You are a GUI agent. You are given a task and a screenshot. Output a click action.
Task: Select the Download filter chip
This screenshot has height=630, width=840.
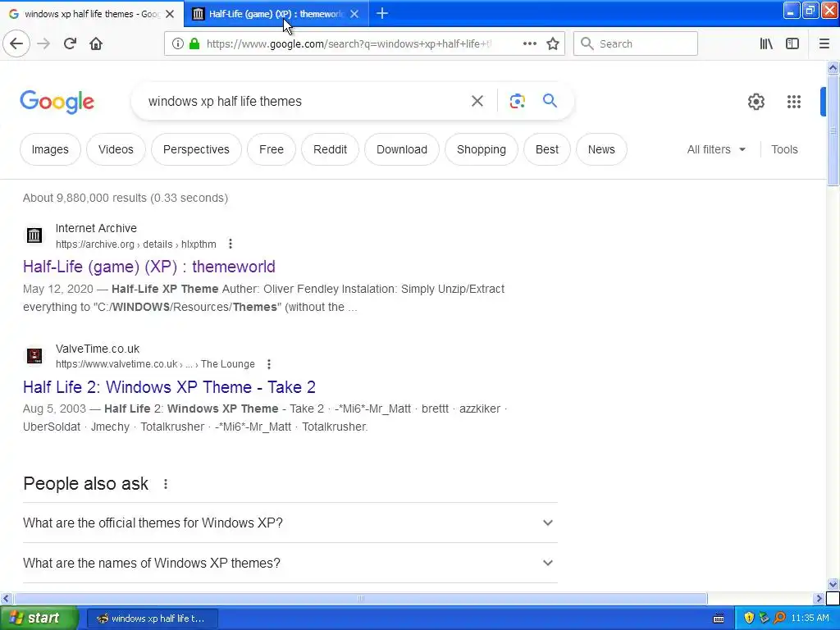click(402, 149)
